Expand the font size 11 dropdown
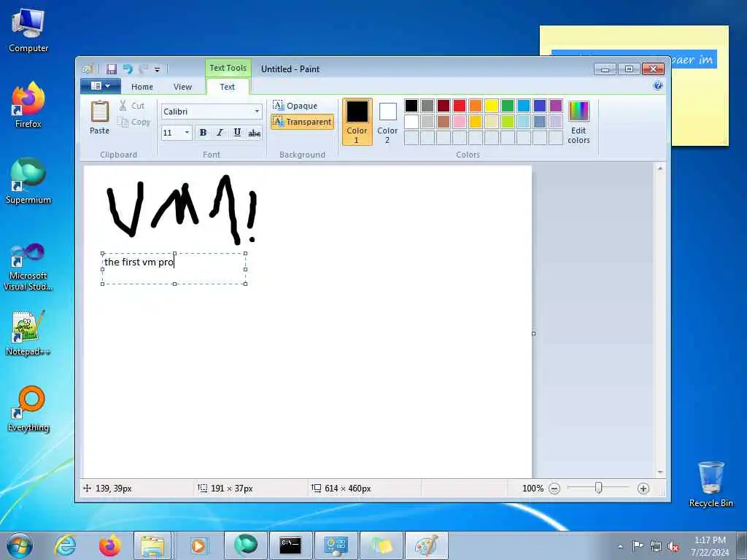Image resolution: width=747 pixels, height=560 pixels. coord(187,133)
